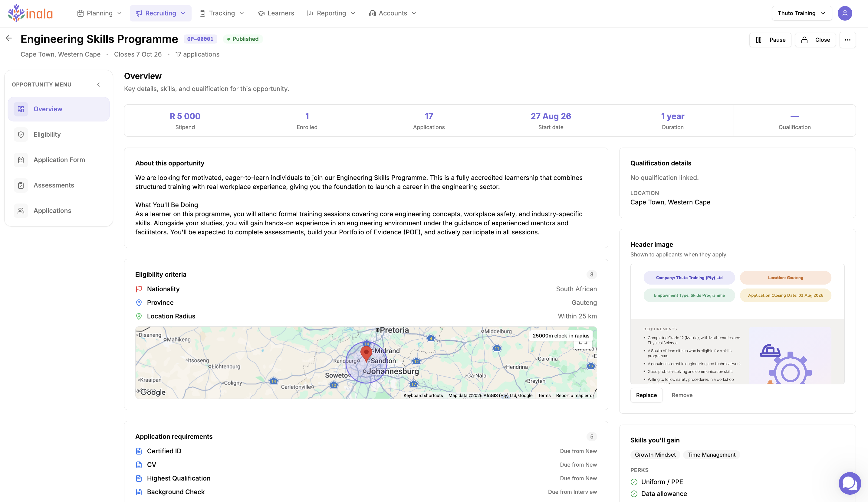Click the OP-00001 reference badge
The width and height of the screenshot is (868, 502).
(x=200, y=39)
